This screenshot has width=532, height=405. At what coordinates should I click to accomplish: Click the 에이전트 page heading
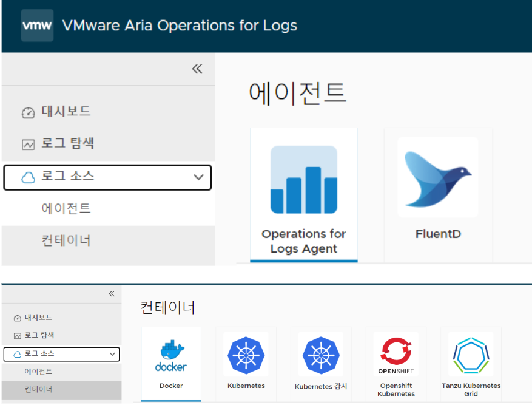pos(298,93)
